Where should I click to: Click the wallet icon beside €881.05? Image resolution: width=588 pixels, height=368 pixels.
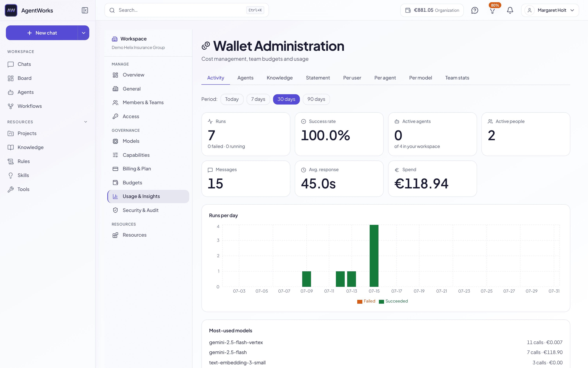[408, 10]
